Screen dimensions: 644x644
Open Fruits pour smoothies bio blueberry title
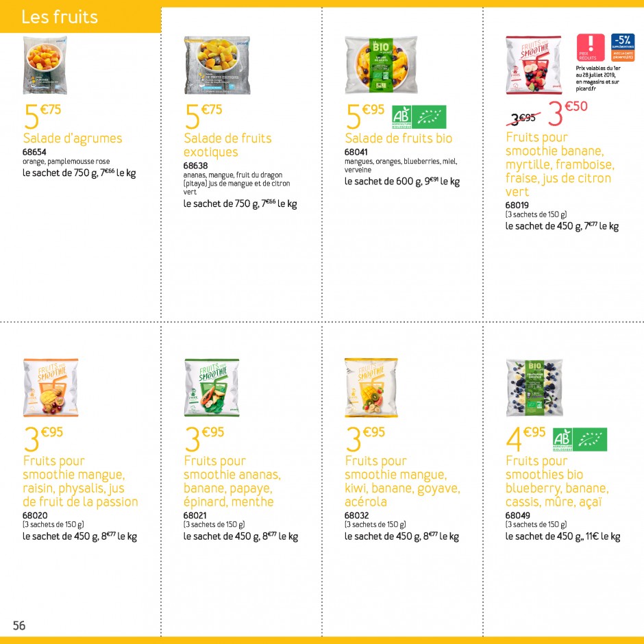pos(557,482)
